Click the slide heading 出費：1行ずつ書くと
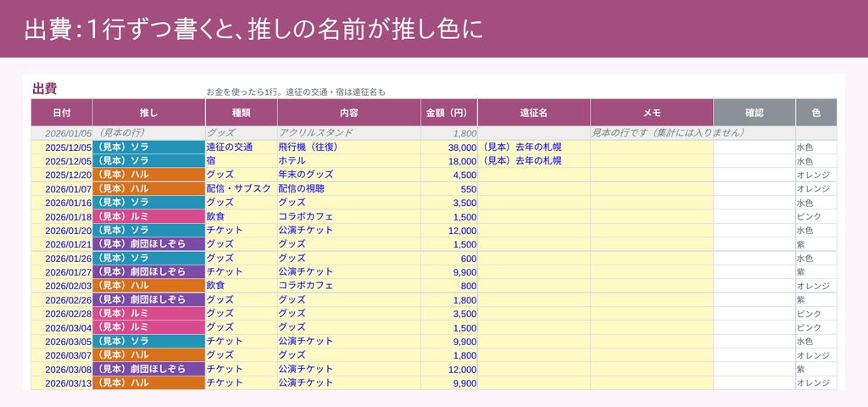 point(254,31)
